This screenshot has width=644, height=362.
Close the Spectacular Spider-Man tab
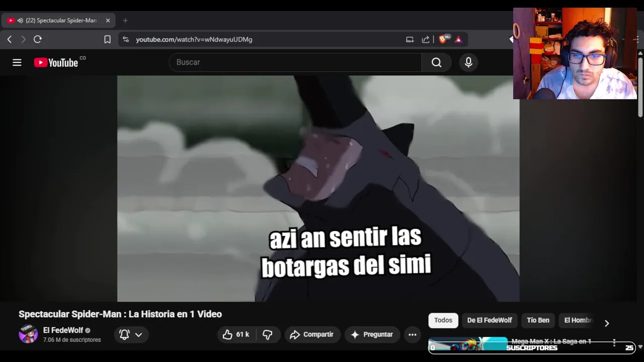click(108, 21)
